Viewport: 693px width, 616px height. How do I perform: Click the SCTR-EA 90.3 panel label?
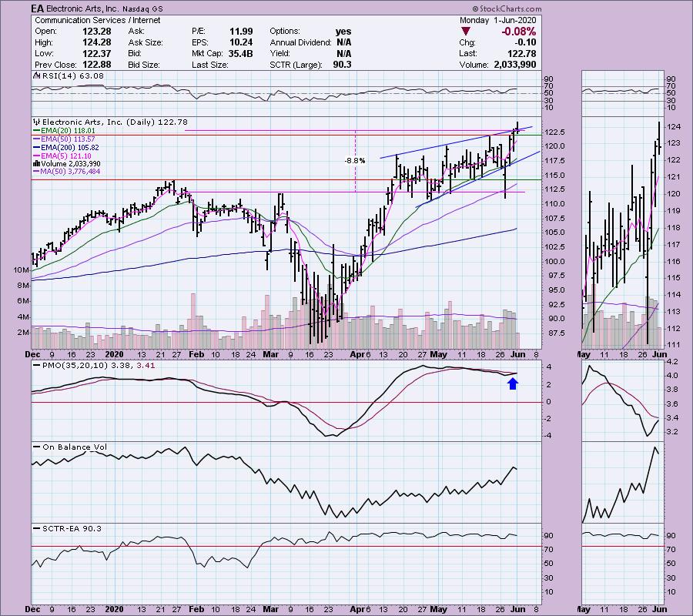pyautogui.click(x=68, y=528)
